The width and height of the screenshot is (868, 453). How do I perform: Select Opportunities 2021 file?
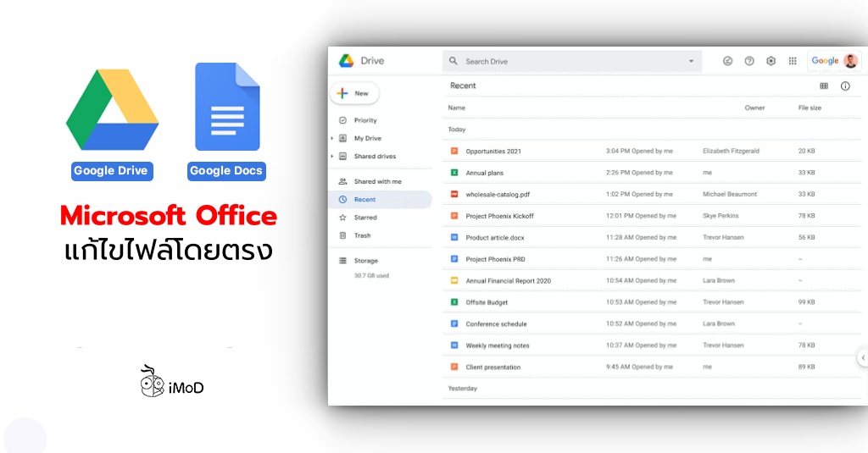tap(652, 151)
